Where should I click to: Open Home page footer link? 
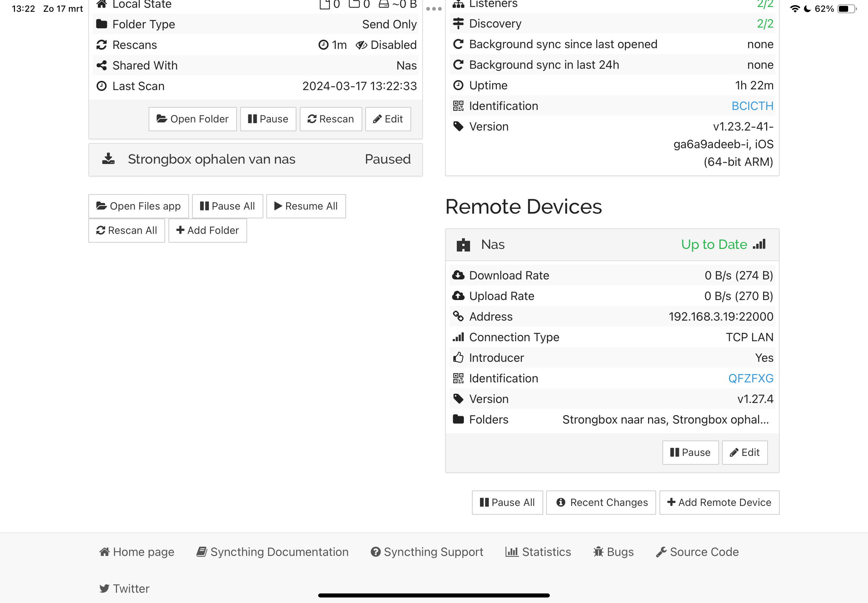click(137, 552)
